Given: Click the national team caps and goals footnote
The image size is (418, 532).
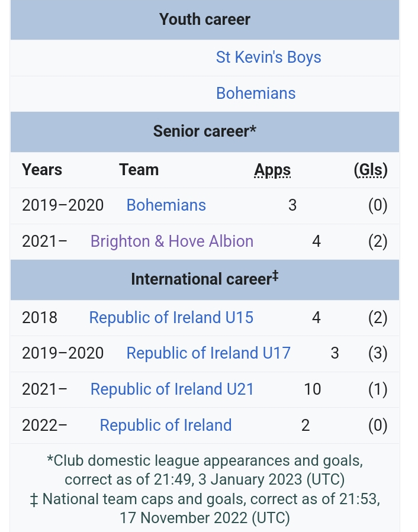Looking at the screenshot, I should point(205,508).
